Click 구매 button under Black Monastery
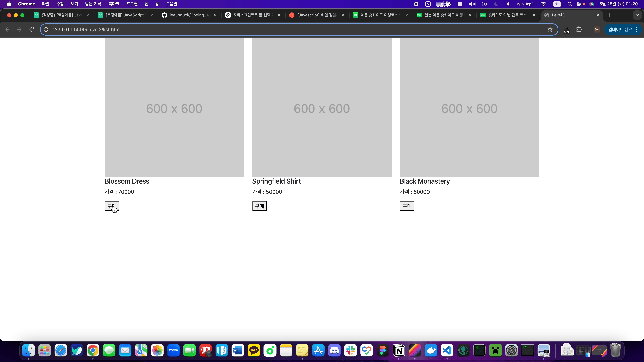The width and height of the screenshot is (644, 362). 407,206
